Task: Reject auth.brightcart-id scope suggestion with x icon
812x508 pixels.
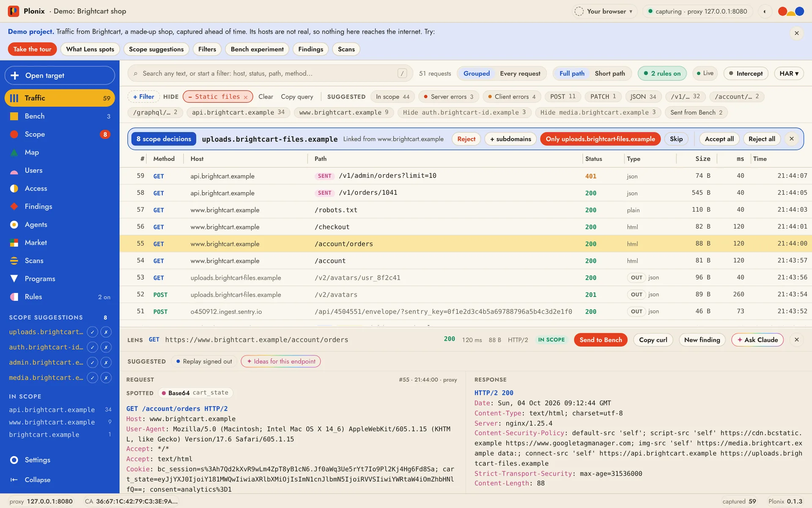Action: click(x=106, y=347)
